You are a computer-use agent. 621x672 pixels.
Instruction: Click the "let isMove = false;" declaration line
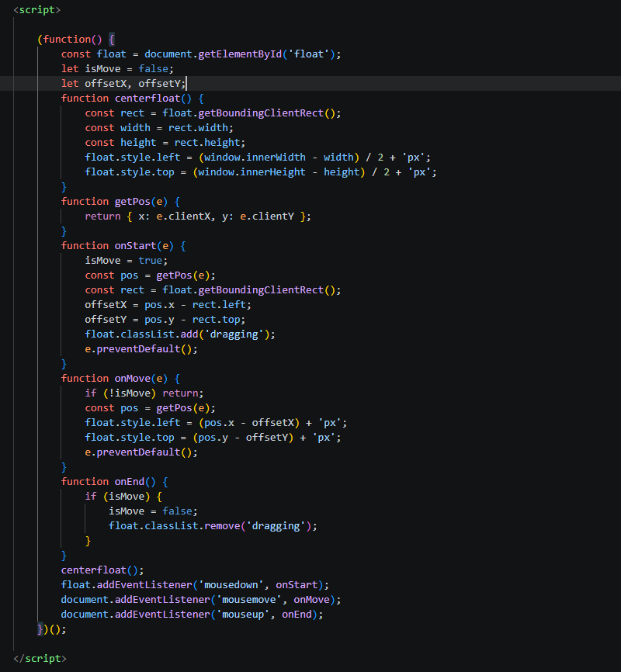(x=117, y=69)
